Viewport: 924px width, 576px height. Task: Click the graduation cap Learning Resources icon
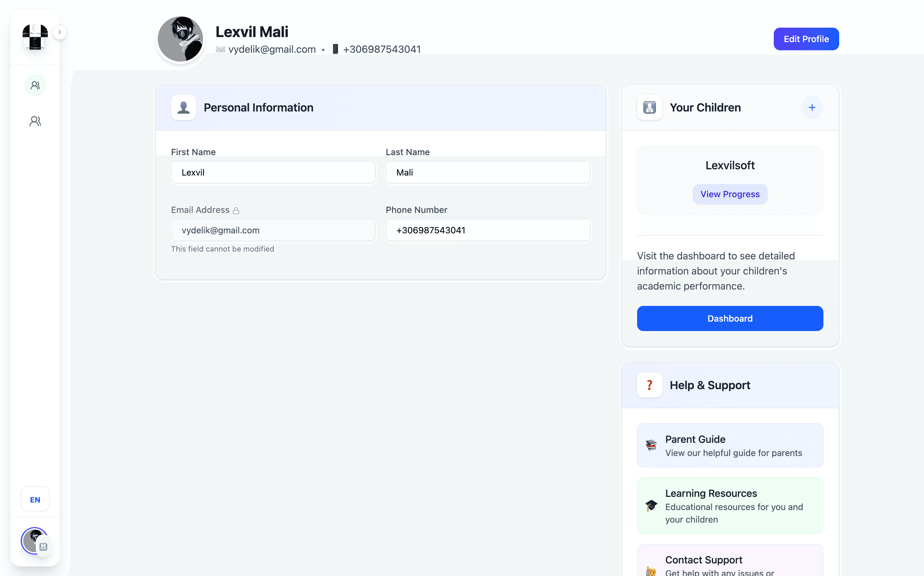(x=652, y=506)
